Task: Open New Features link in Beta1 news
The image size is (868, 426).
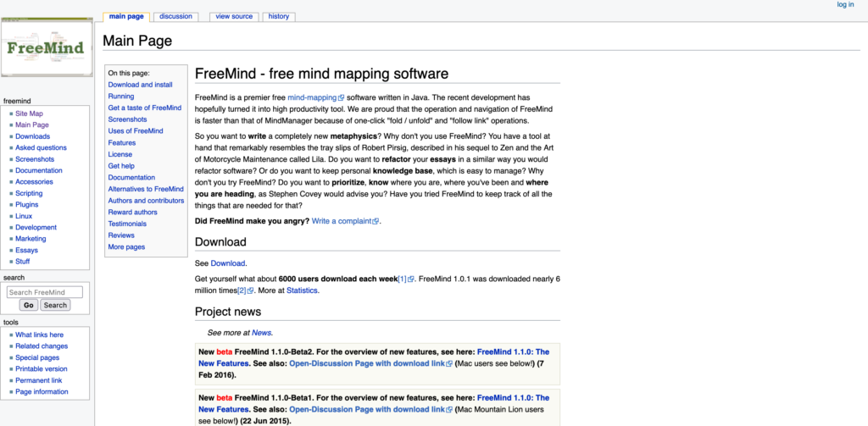Action: (x=513, y=398)
